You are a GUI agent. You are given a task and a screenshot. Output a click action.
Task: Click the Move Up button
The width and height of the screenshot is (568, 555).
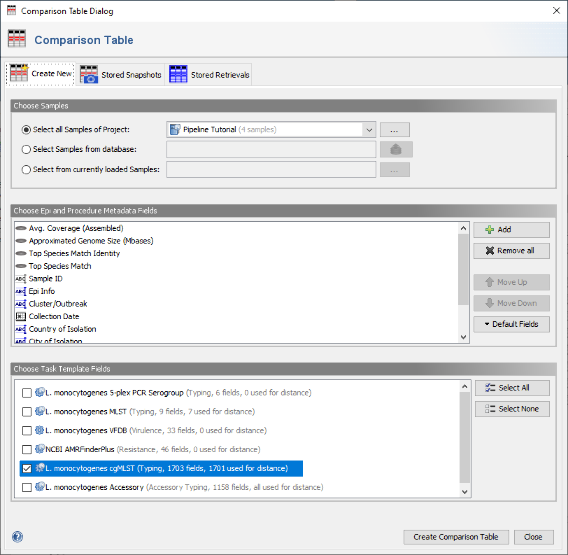[511, 282]
